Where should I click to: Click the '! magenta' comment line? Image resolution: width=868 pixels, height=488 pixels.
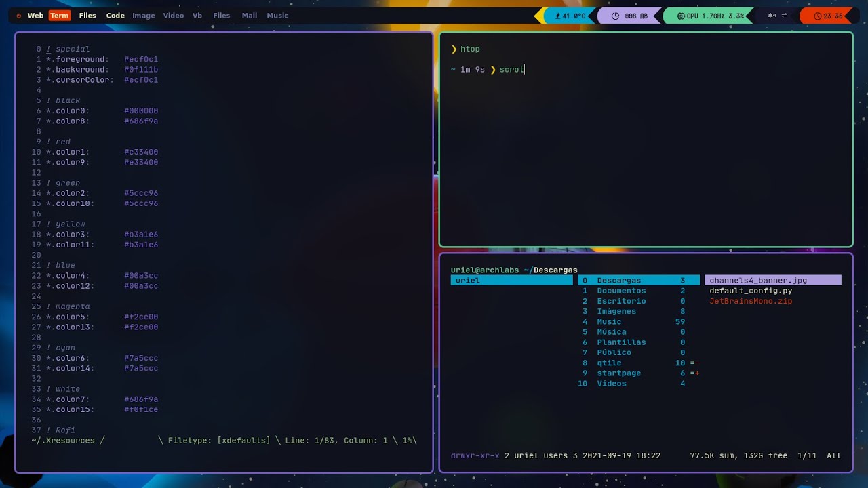click(x=68, y=307)
